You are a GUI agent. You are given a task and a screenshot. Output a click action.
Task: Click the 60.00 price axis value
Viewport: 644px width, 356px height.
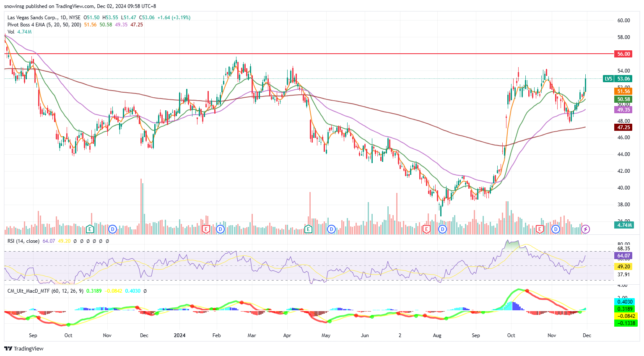point(623,20)
